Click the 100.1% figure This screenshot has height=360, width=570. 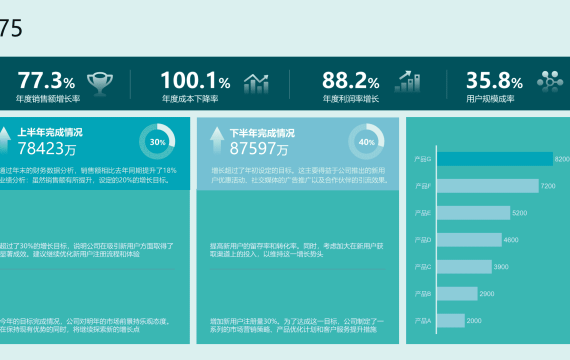(x=195, y=81)
